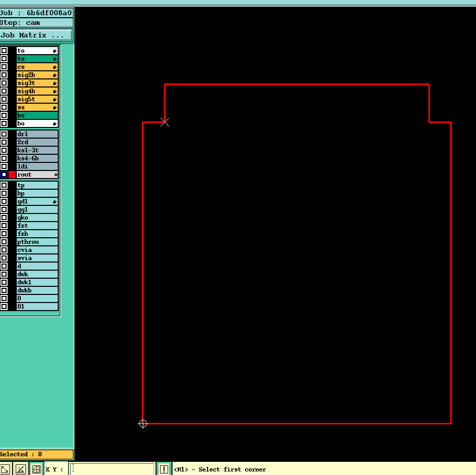This screenshot has height=475, width=476.
Task: Toggle the checkbox for layer 'bs'
Action: pyautogui.click(x=4, y=115)
